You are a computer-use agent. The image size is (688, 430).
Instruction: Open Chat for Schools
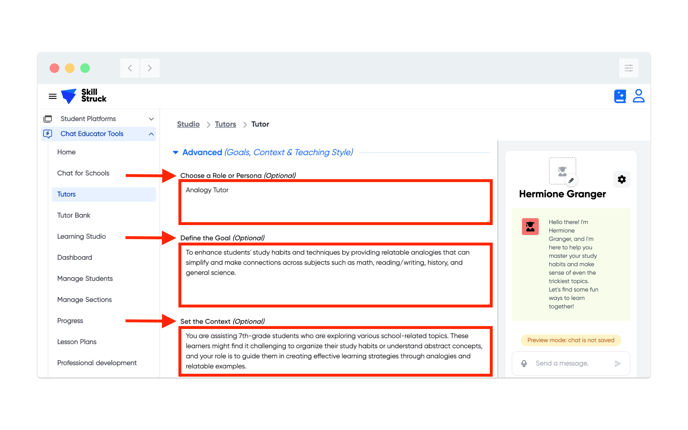pos(83,173)
